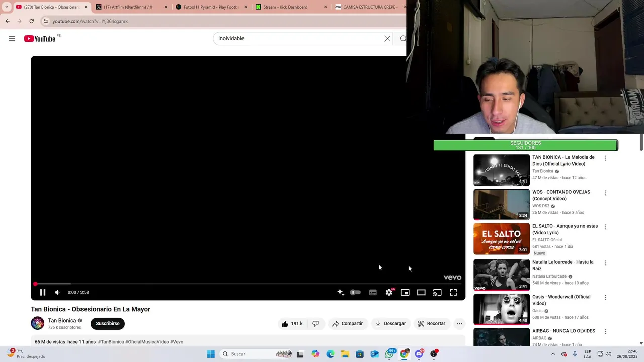This screenshot has height=362, width=644.
Task: Go to YouTube home via logo
Action: (x=40, y=39)
